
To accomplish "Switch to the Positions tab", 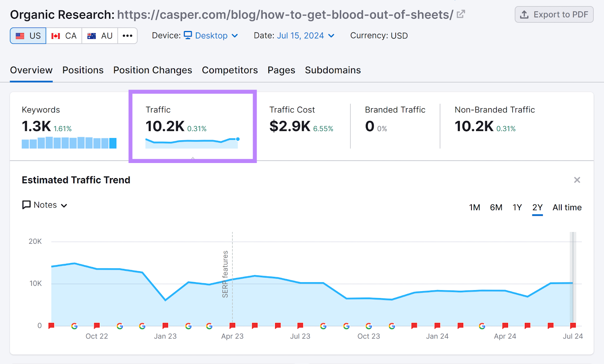I will coord(83,70).
